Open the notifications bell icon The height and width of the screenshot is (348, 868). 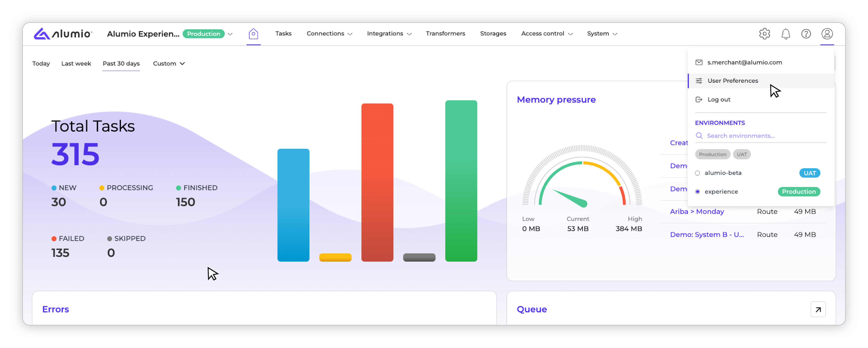785,34
